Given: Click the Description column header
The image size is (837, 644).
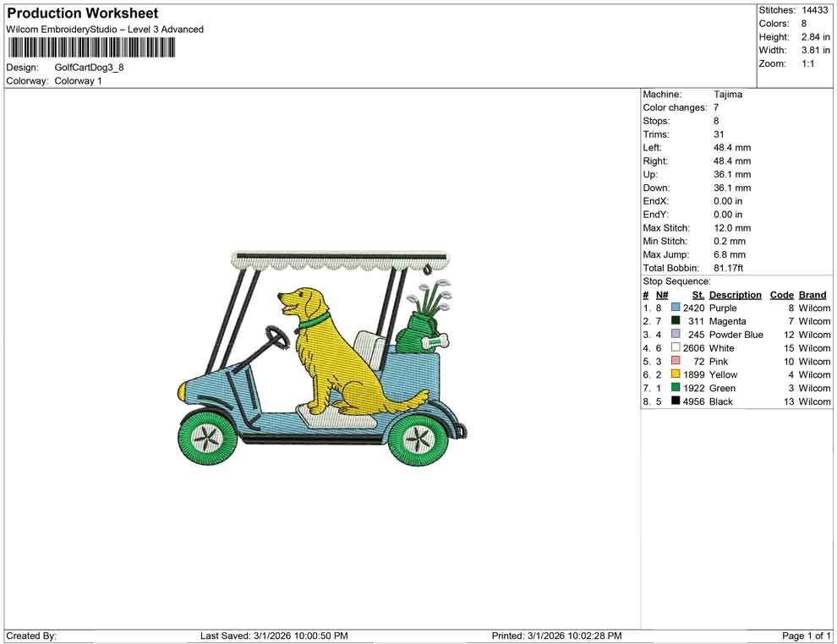Looking at the screenshot, I should click(x=735, y=294).
